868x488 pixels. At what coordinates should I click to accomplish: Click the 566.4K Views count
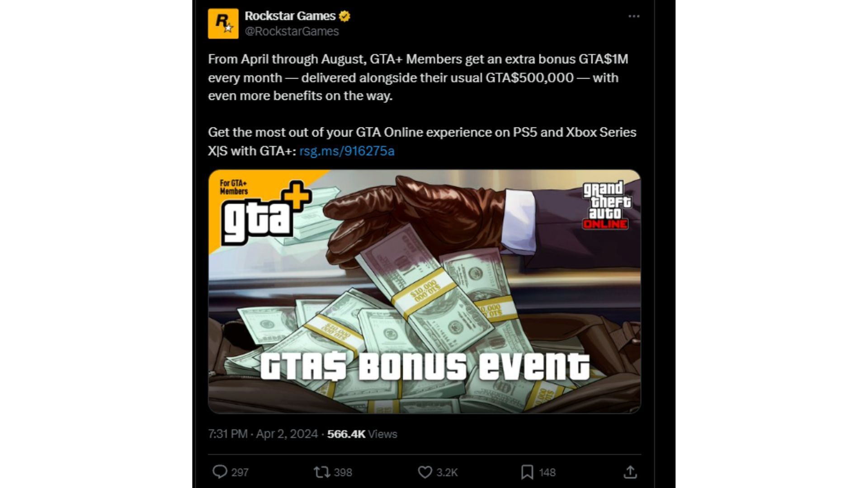362,434
